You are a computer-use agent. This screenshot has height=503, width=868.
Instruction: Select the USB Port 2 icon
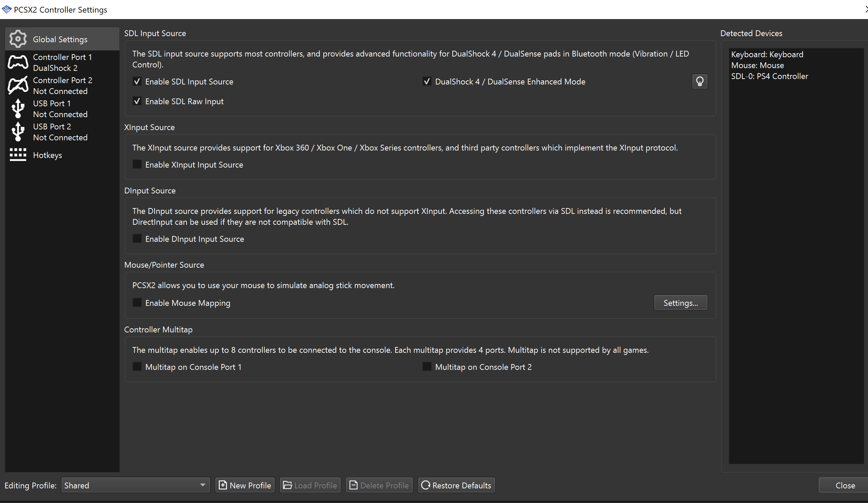pos(18,131)
